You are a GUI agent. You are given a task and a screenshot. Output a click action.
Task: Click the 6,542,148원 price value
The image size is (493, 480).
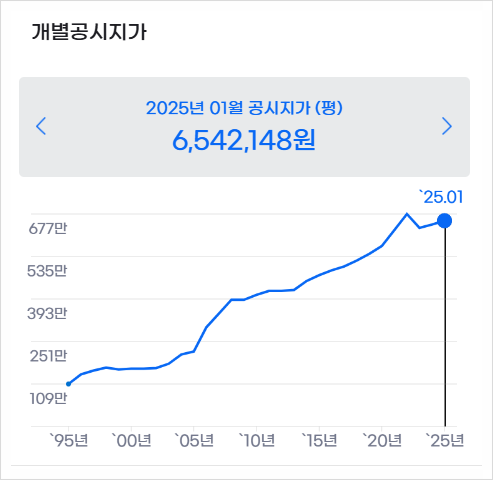pos(244,140)
